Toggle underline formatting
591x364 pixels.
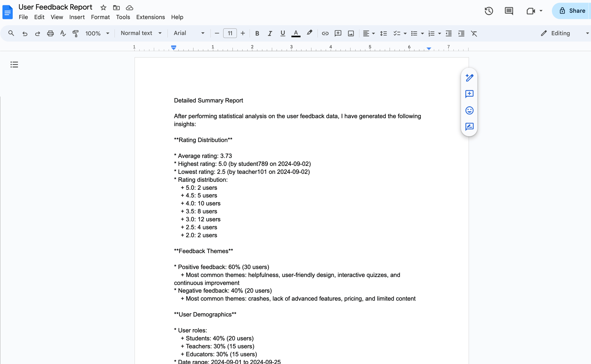283,33
